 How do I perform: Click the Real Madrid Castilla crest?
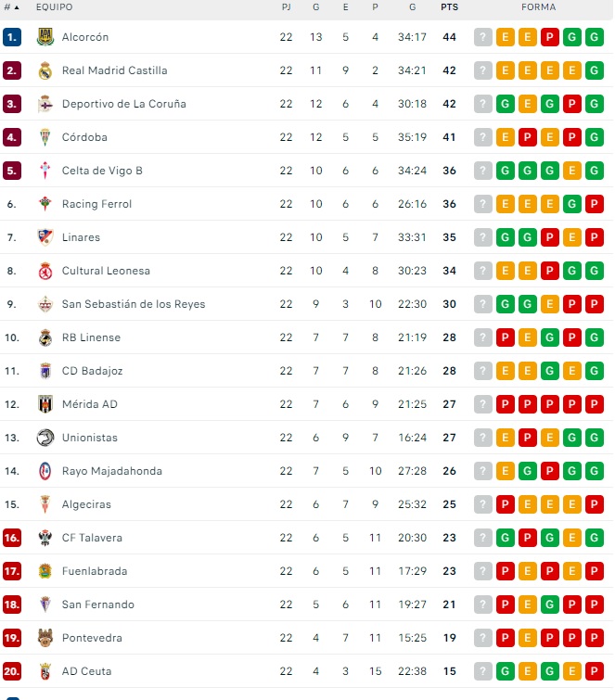(45, 70)
